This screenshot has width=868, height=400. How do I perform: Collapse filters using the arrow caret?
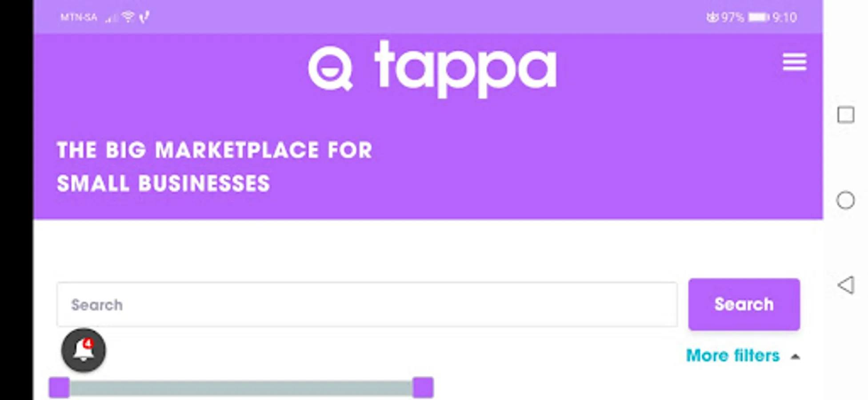click(x=796, y=356)
